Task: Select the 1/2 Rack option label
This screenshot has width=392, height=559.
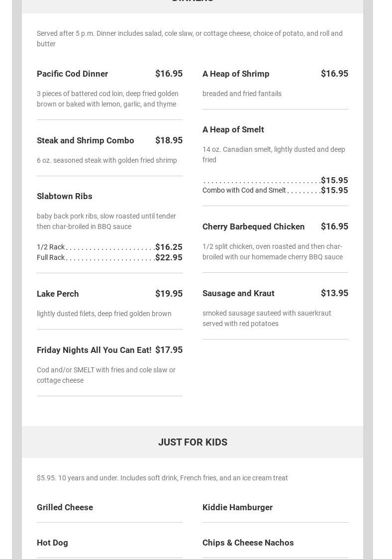Action: [51, 247]
